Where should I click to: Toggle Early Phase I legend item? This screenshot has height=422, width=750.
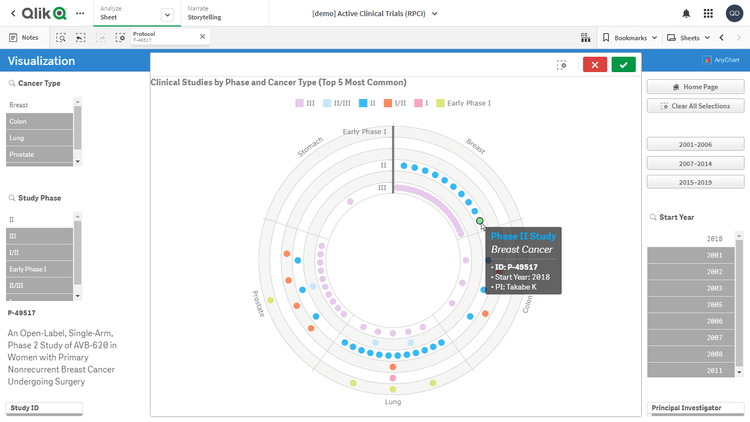[465, 103]
